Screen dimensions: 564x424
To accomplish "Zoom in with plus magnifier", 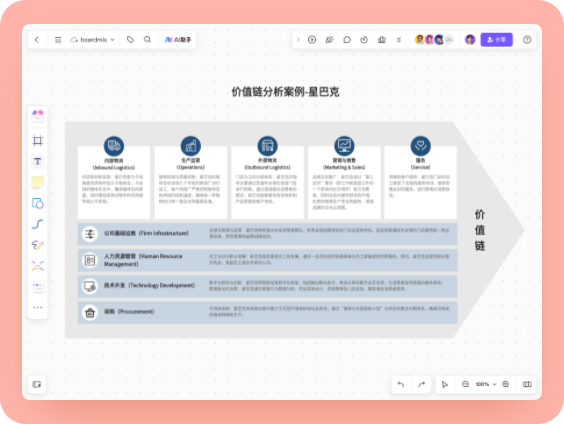I will pyautogui.click(x=506, y=384).
